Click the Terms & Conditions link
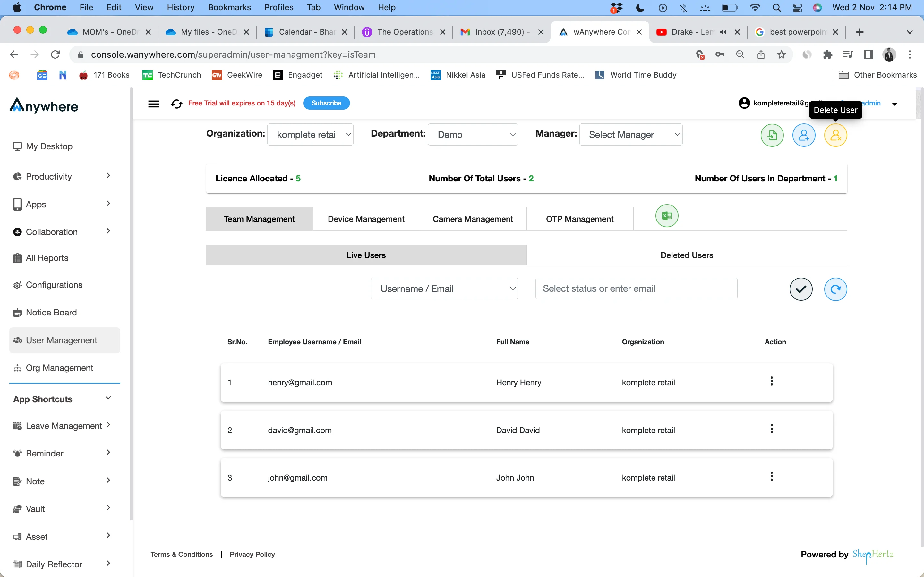 pos(182,554)
